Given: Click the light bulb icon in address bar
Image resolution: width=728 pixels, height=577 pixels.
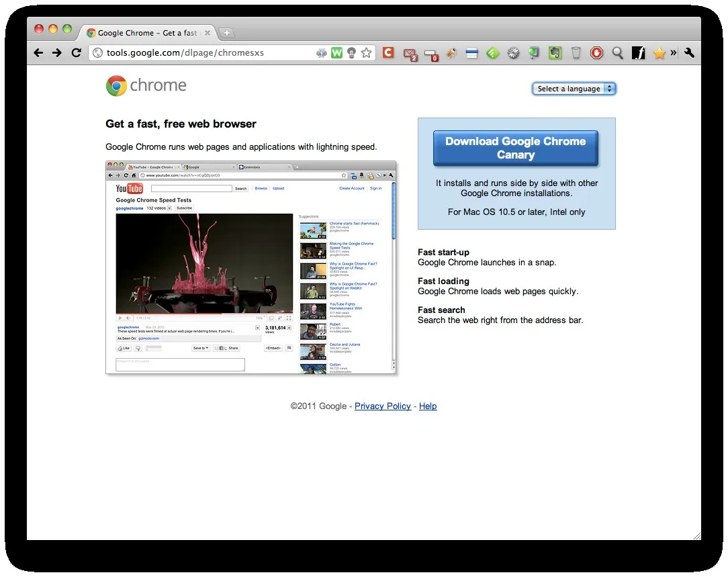Looking at the screenshot, I should tap(351, 53).
